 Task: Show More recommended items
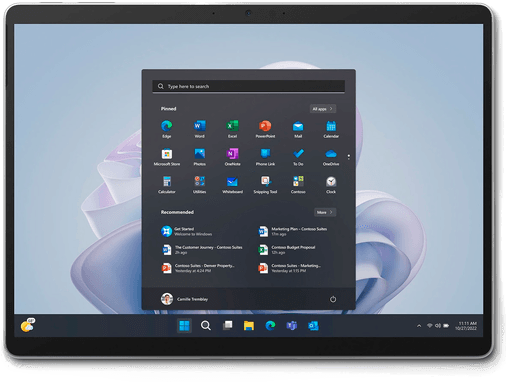pyautogui.click(x=325, y=212)
